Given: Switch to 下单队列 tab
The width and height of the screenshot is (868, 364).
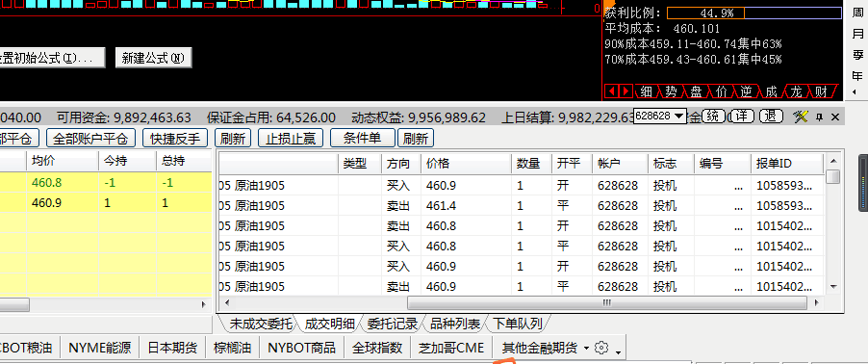Looking at the screenshot, I should [x=518, y=324].
